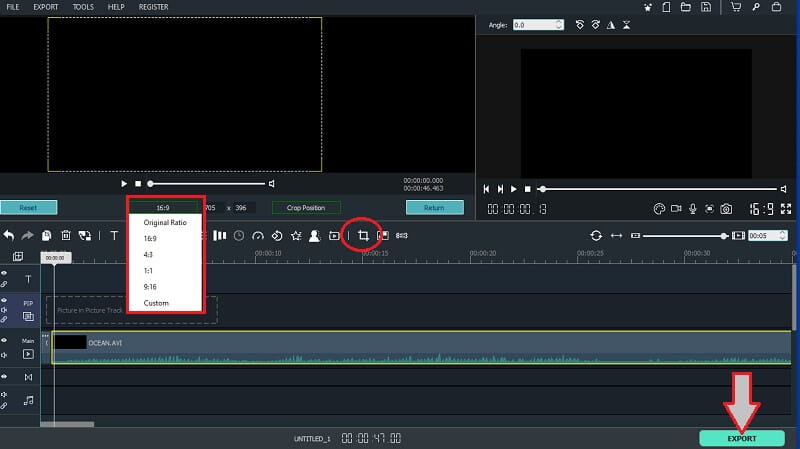Open the HELP menu
Viewport: 800px width, 449px height.
pyautogui.click(x=116, y=7)
